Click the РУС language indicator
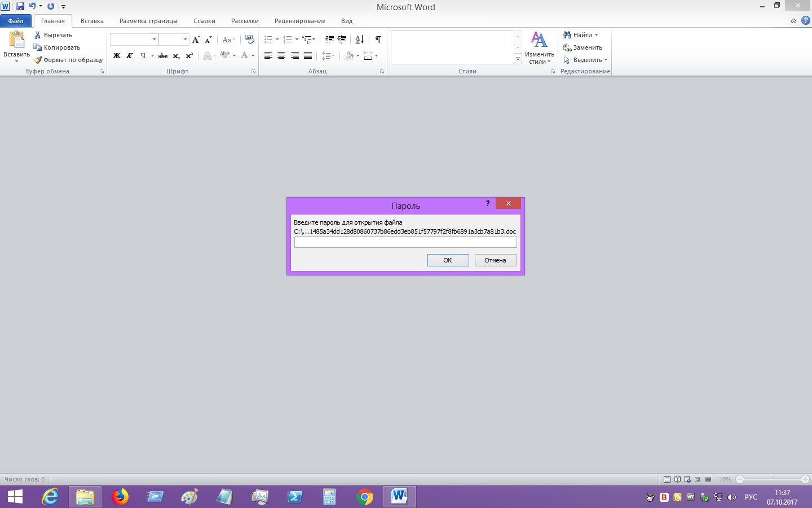The height and width of the screenshot is (508, 812). 751,497
